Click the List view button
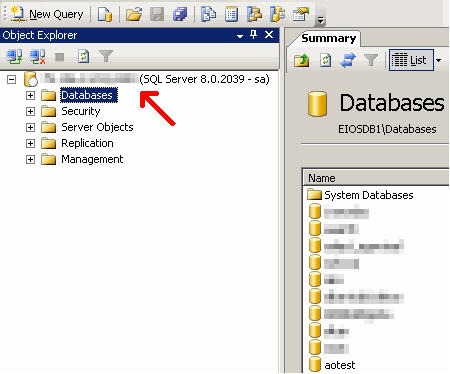The width and height of the screenshot is (450, 374). tap(411, 60)
